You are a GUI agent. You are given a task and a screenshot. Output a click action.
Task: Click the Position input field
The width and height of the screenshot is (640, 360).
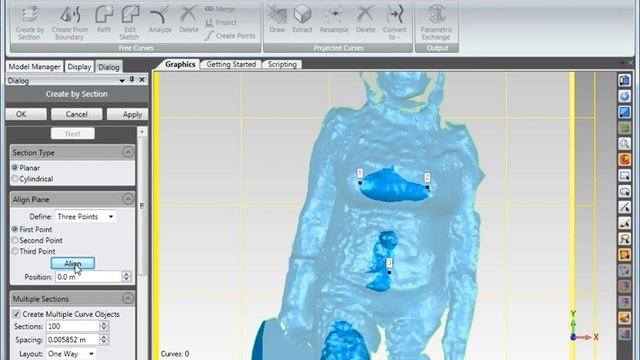tap(89, 277)
